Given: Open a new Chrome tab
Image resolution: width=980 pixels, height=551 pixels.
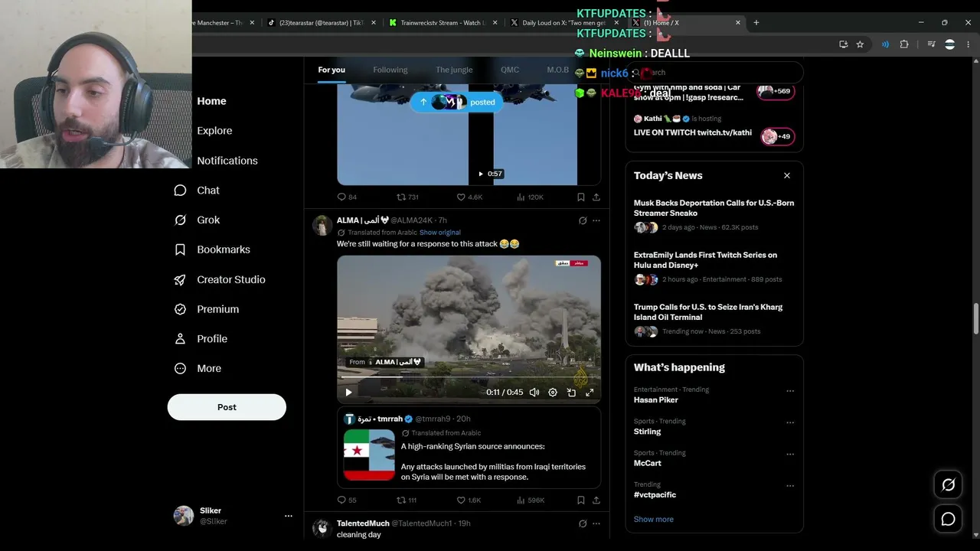Looking at the screenshot, I should [756, 23].
